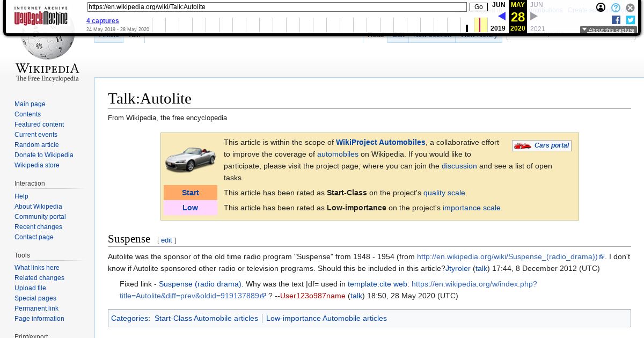Open the importance scale link
644x338 pixels.
pyautogui.click(x=472, y=208)
